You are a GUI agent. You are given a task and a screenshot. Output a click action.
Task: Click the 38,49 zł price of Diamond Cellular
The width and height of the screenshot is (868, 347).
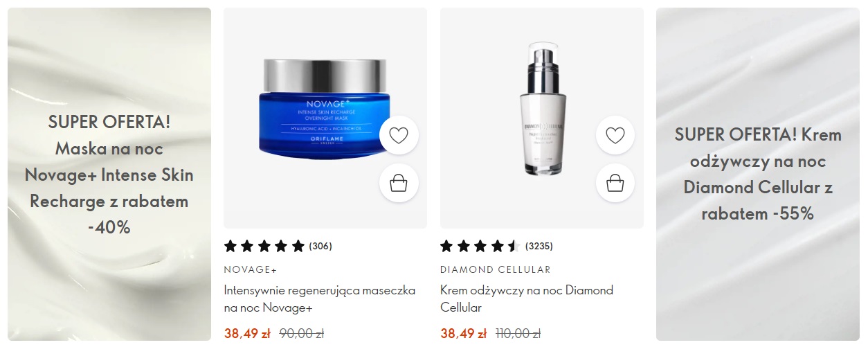(463, 334)
